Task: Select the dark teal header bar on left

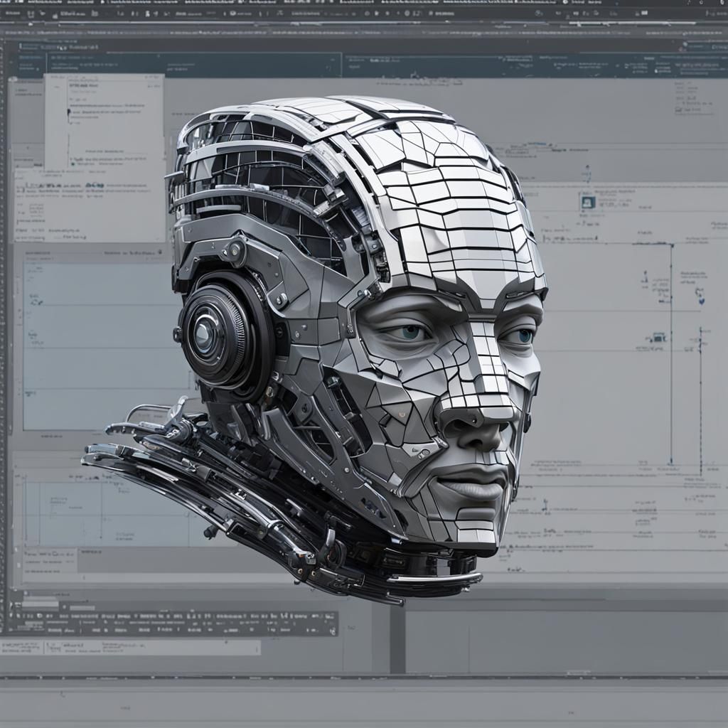Action: [x=178, y=65]
